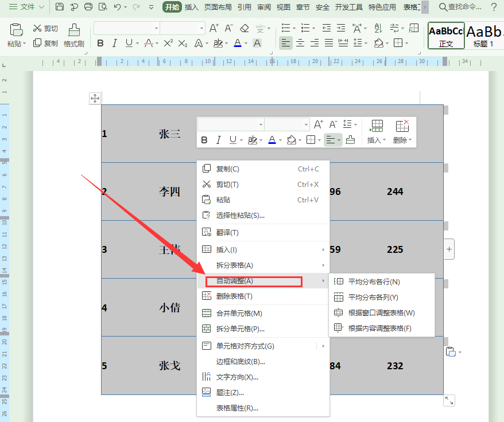
Task: Click the bullet list icon
Action: tap(286, 28)
